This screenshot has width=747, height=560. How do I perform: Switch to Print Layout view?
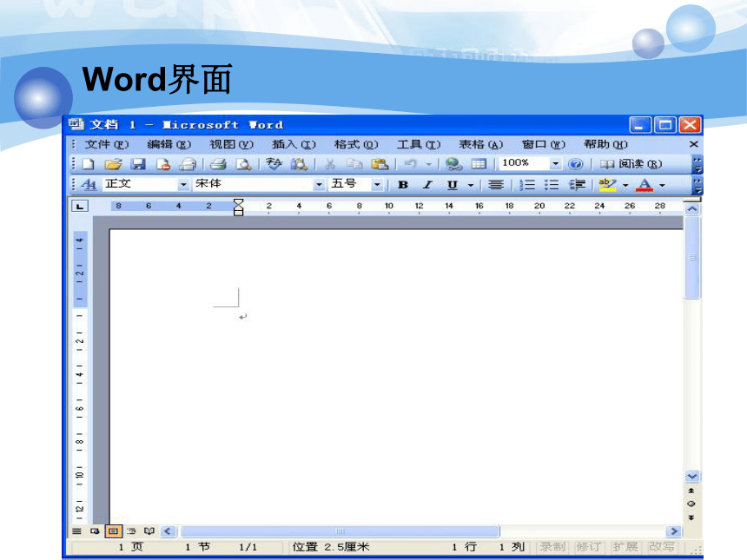point(113,531)
